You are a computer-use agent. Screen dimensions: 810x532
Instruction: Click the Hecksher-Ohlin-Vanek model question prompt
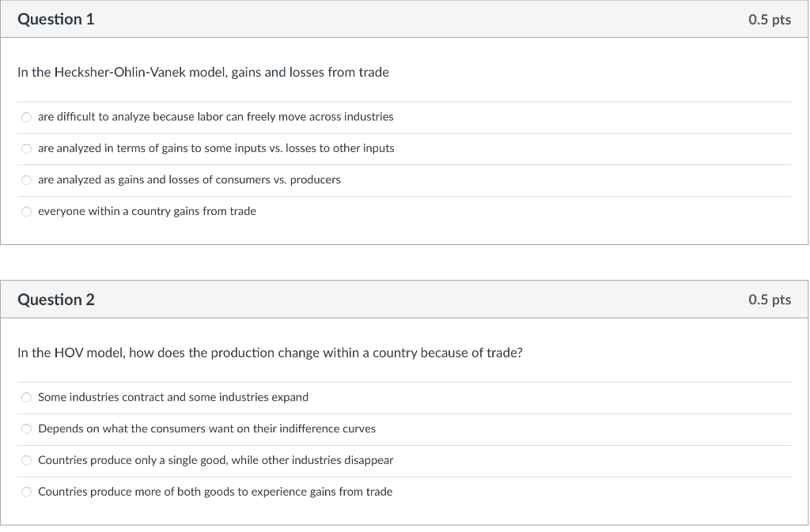(x=203, y=72)
